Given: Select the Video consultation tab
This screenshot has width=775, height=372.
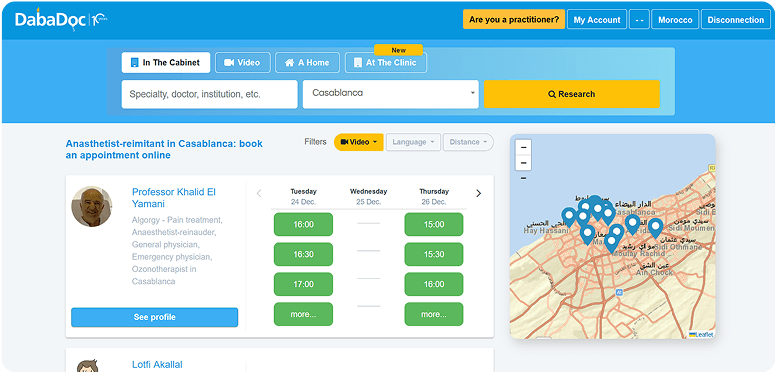Looking at the screenshot, I should click(x=243, y=63).
